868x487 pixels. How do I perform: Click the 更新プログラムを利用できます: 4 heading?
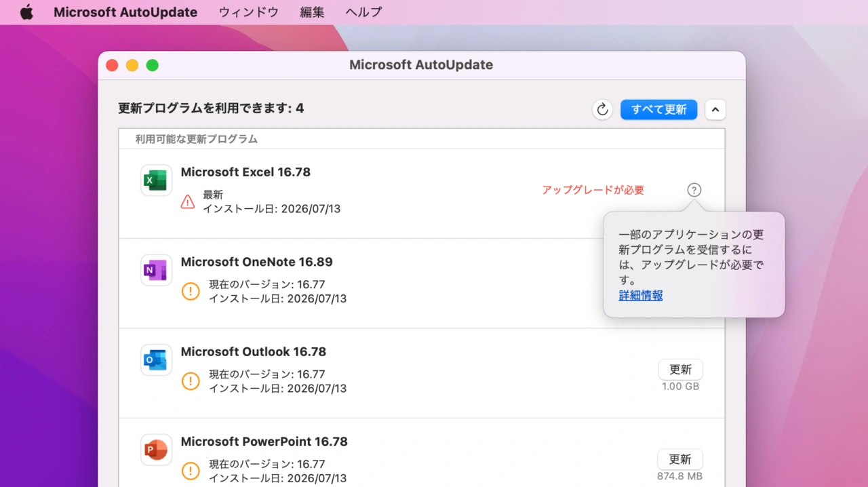point(211,108)
